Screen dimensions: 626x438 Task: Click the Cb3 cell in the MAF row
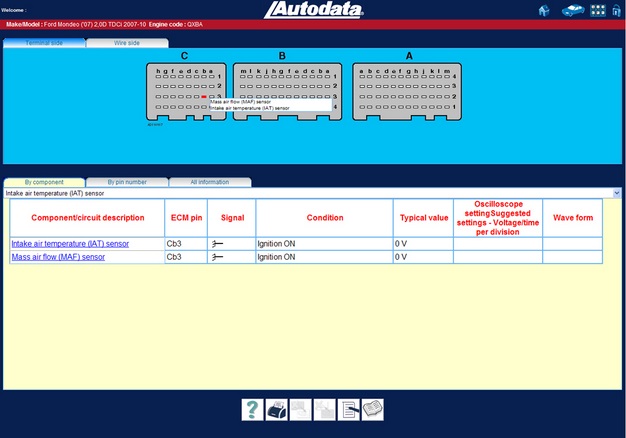click(186, 257)
